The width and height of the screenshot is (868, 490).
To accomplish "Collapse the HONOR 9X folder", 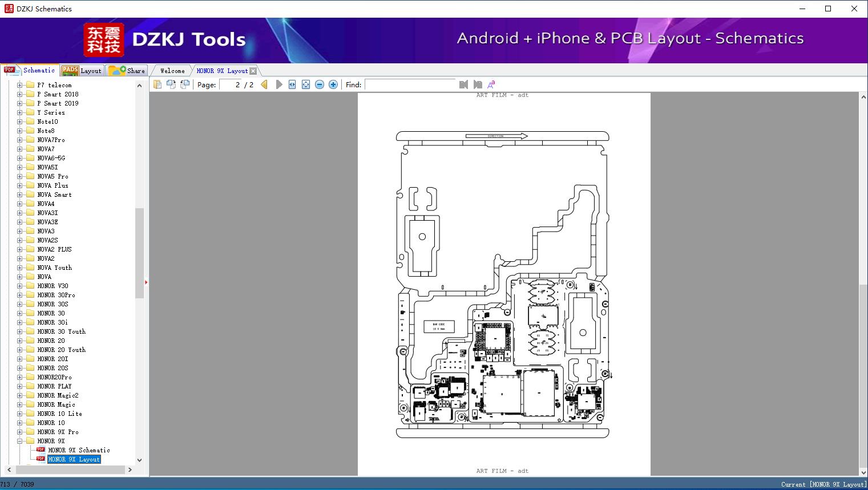I will [x=20, y=441].
